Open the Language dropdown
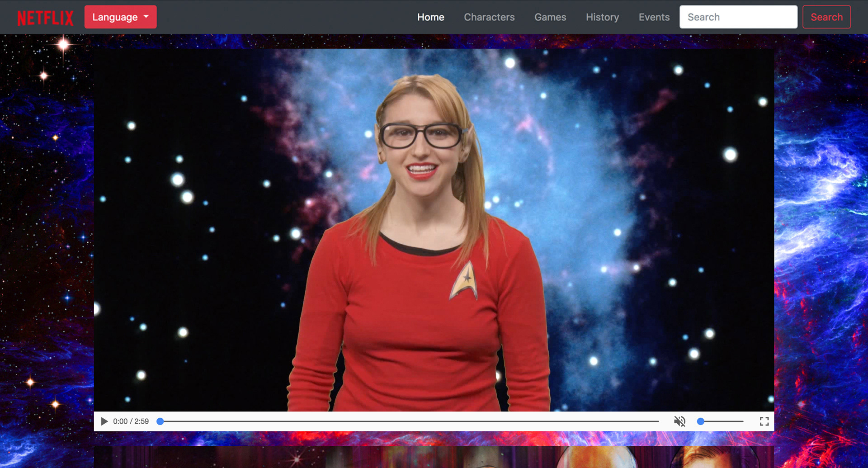The image size is (868, 468). click(120, 17)
